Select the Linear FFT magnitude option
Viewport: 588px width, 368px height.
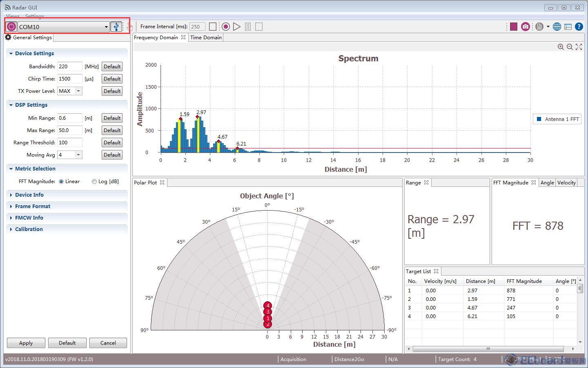pos(61,182)
